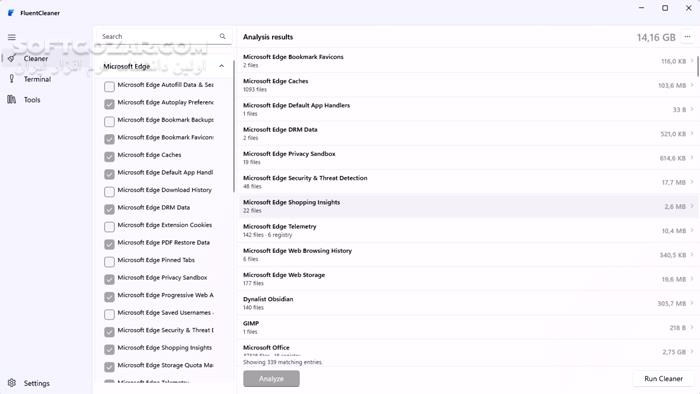Click the Cleaner broom icon

pos(12,58)
